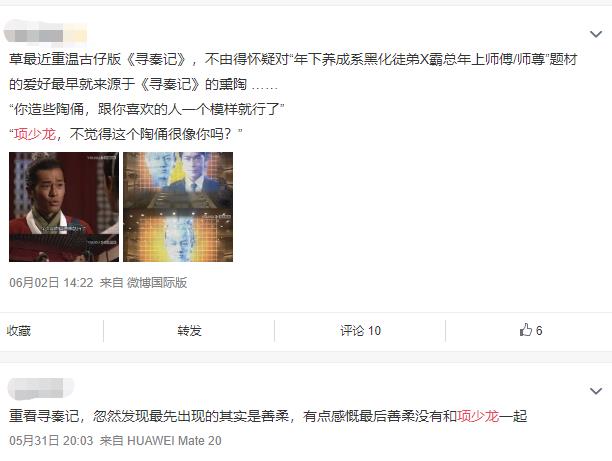Click second post's text about 善柔
This screenshot has height=461, width=612.
point(268,416)
